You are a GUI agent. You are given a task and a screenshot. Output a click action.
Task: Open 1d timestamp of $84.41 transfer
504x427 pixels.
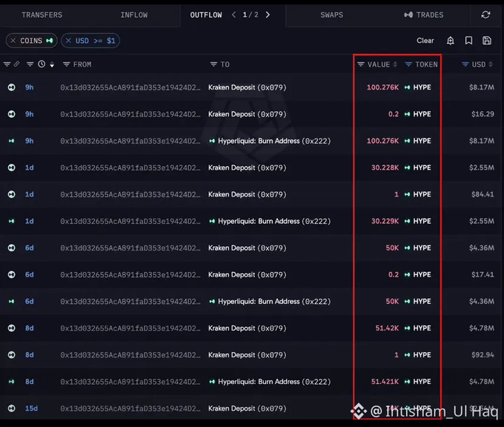click(29, 194)
